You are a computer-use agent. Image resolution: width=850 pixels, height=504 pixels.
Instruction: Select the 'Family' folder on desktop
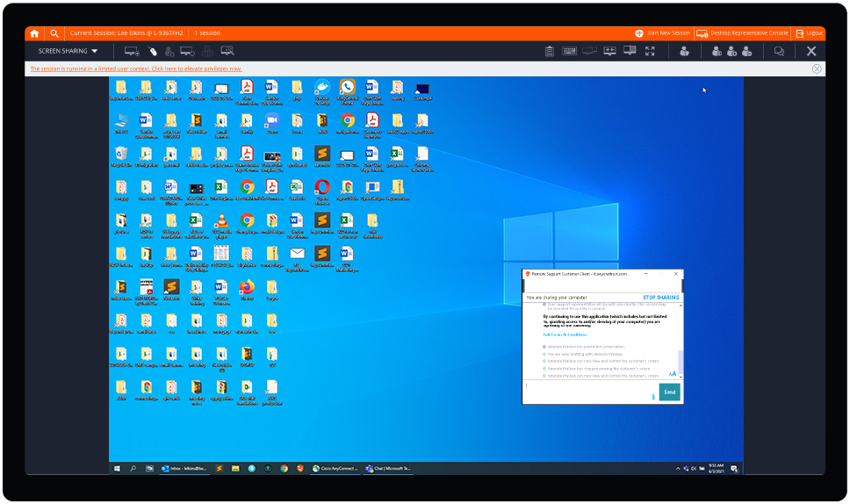[x=247, y=124]
